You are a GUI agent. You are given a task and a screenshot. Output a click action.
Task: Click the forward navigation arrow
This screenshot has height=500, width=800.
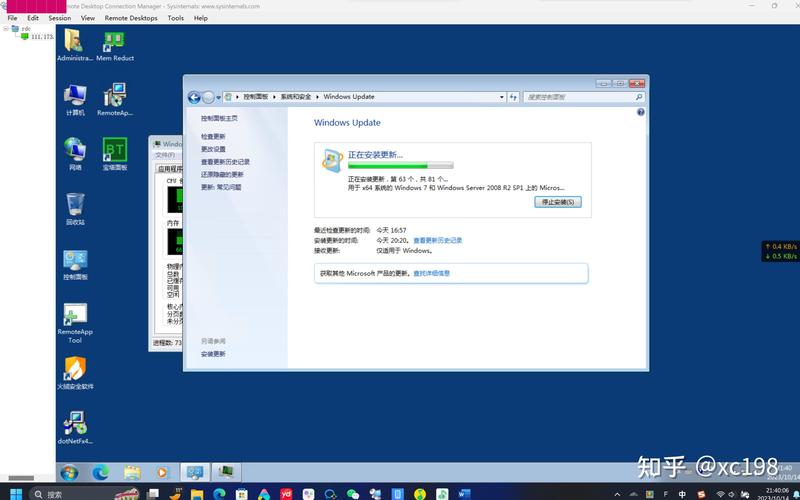coord(208,97)
